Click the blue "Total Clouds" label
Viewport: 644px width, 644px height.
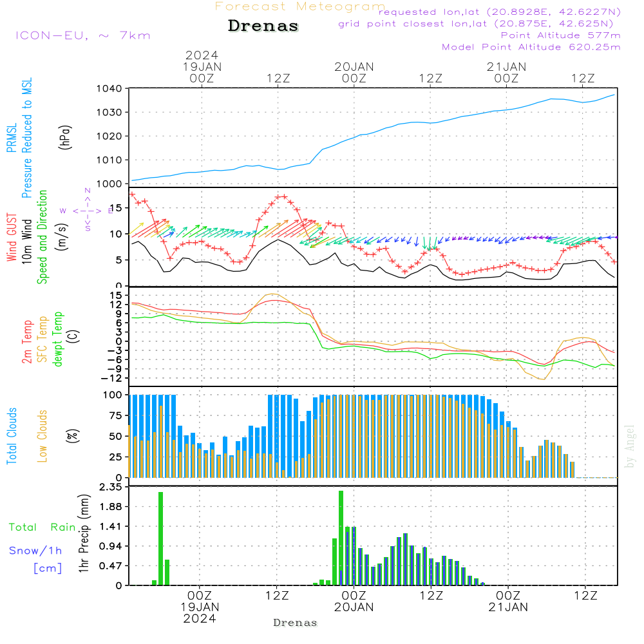(12, 436)
